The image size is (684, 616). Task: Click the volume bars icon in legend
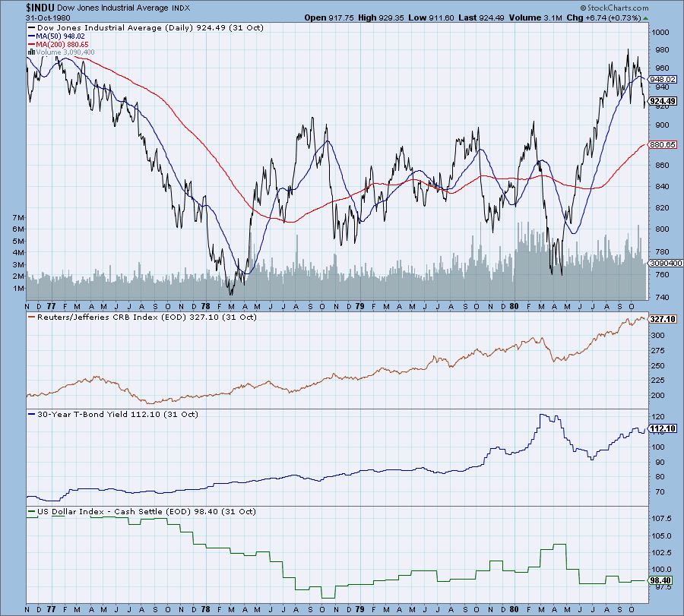31,52
